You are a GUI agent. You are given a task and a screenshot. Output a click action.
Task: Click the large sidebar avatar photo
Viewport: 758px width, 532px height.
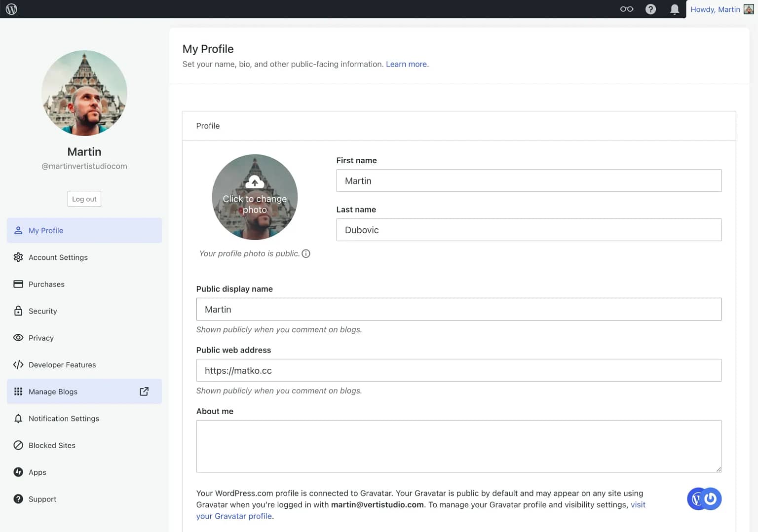click(84, 93)
